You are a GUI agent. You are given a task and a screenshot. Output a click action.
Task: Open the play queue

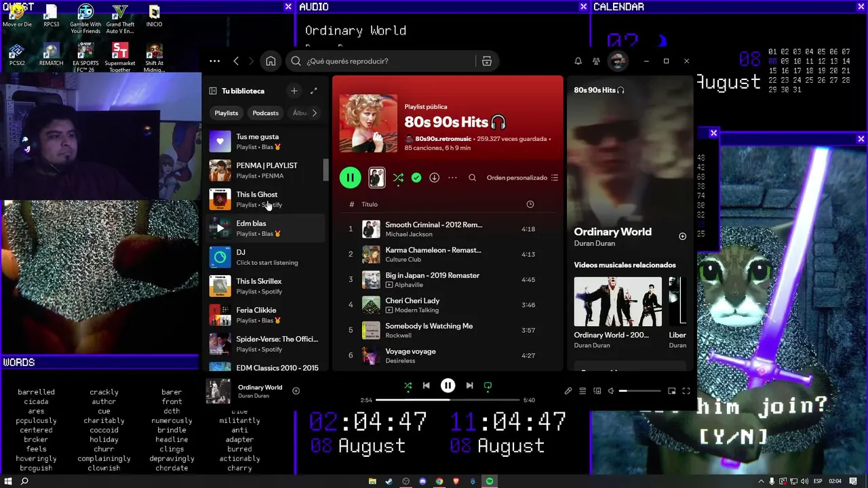(583, 391)
